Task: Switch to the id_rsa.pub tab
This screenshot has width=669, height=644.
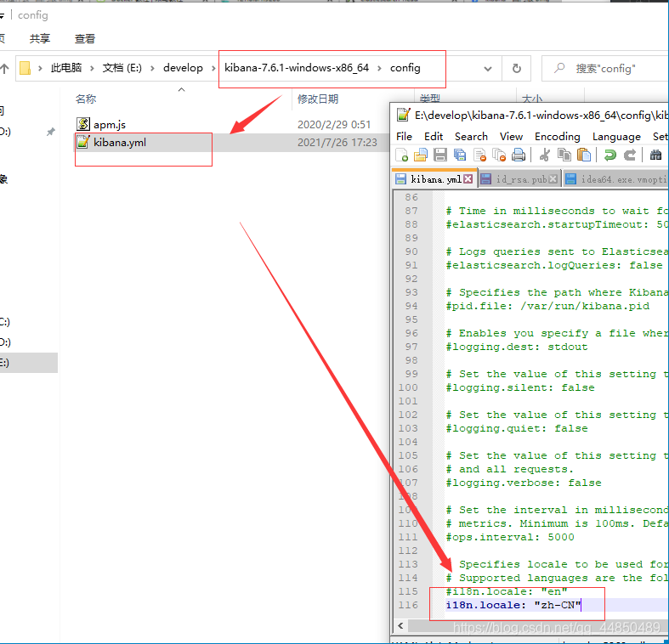Action: (x=520, y=179)
